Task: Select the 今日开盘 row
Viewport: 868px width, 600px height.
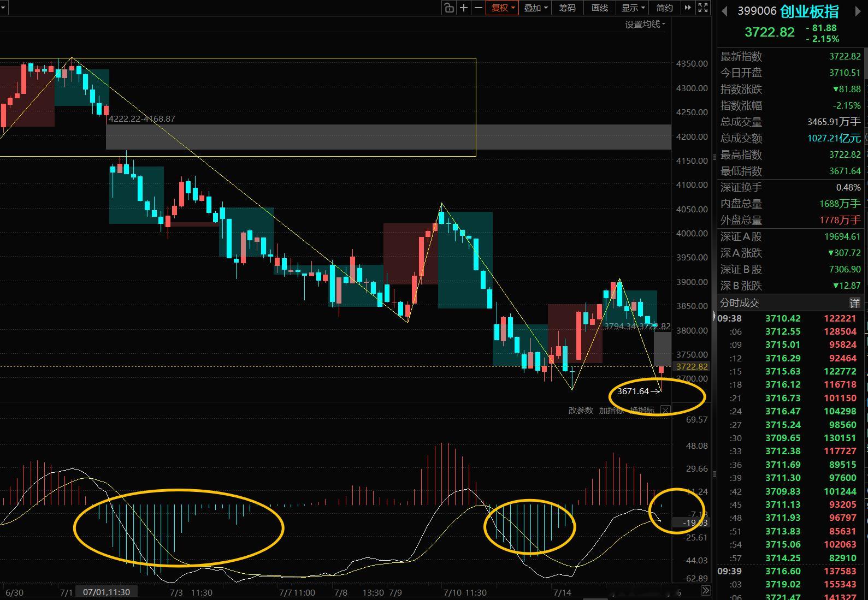Action: point(790,73)
